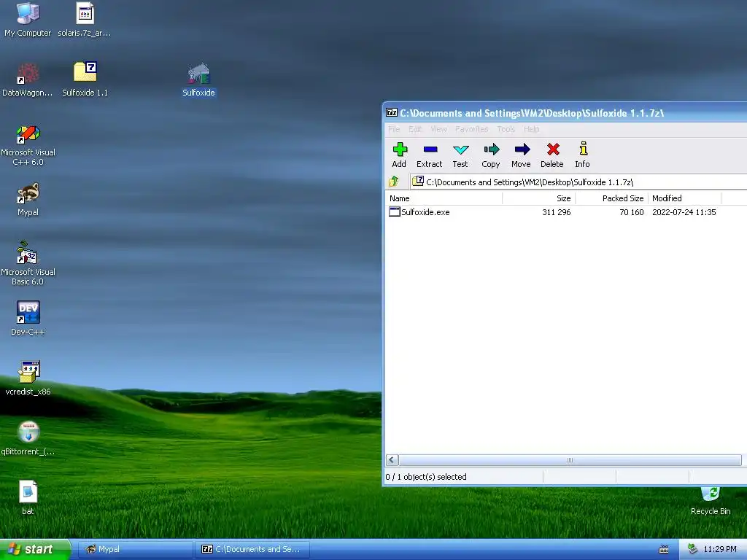Click the Copy toolbar icon

tap(491, 149)
